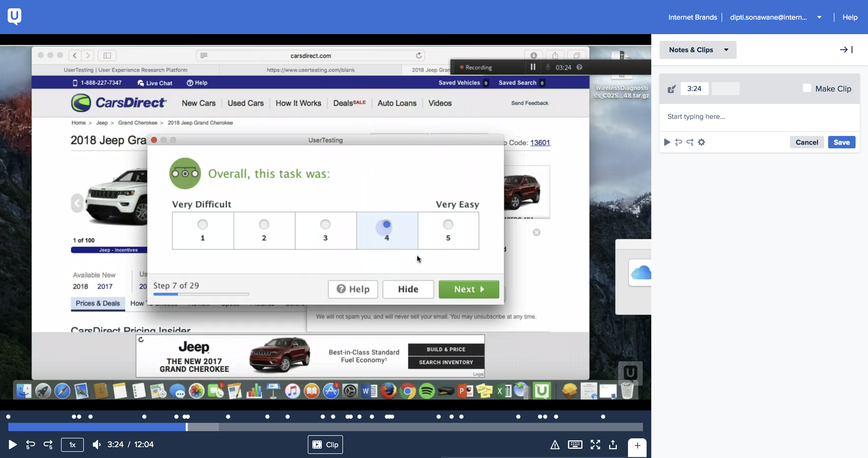Skip forward 5 seconds in player
The image size is (868, 458).
point(48,445)
